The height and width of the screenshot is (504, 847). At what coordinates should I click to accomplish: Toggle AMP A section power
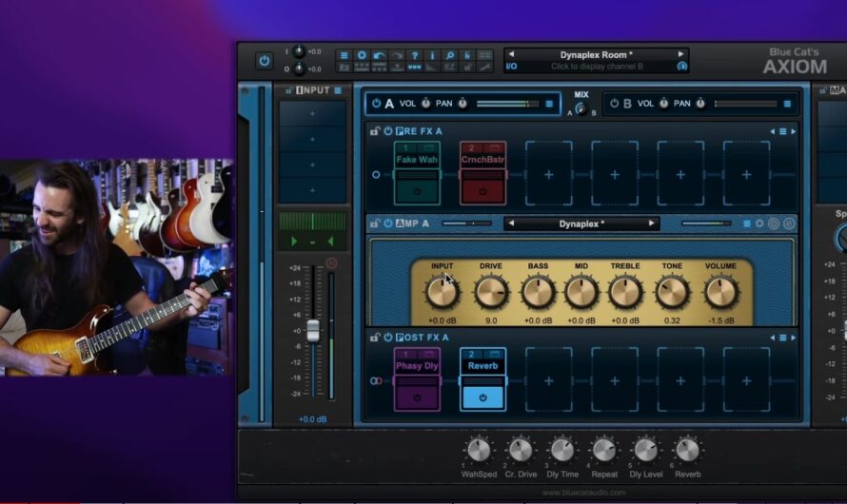coord(388,223)
